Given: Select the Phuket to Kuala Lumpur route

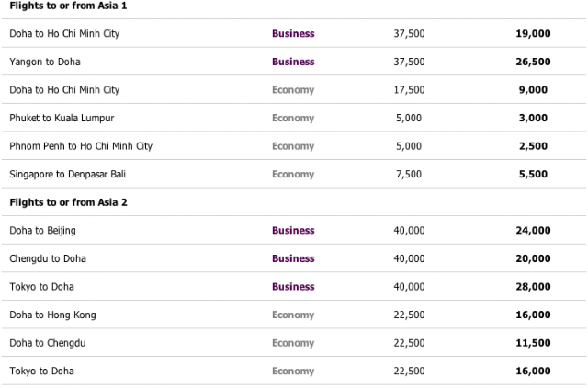Looking at the screenshot, I should click(62, 118).
